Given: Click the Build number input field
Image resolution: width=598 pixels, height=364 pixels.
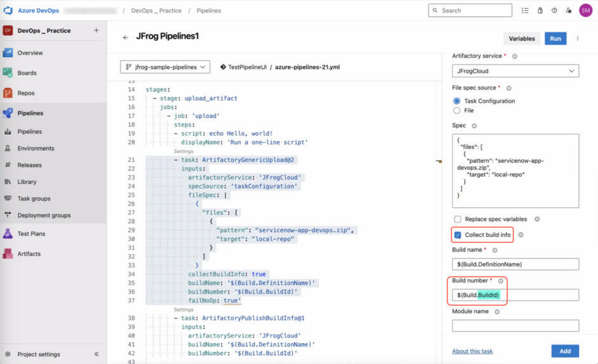Looking at the screenshot, I should point(515,295).
